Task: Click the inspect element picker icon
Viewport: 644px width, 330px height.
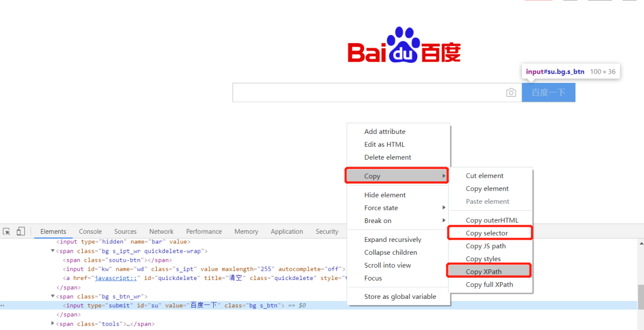Action: [6, 232]
